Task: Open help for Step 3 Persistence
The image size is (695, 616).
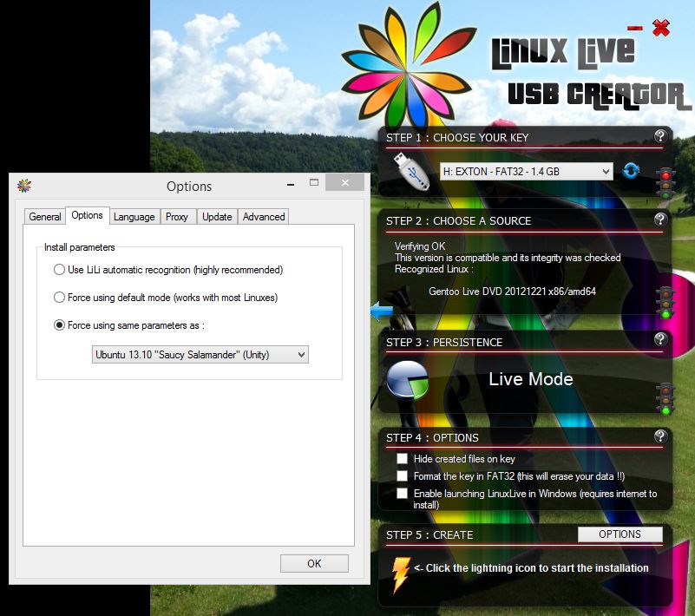Action: click(660, 339)
